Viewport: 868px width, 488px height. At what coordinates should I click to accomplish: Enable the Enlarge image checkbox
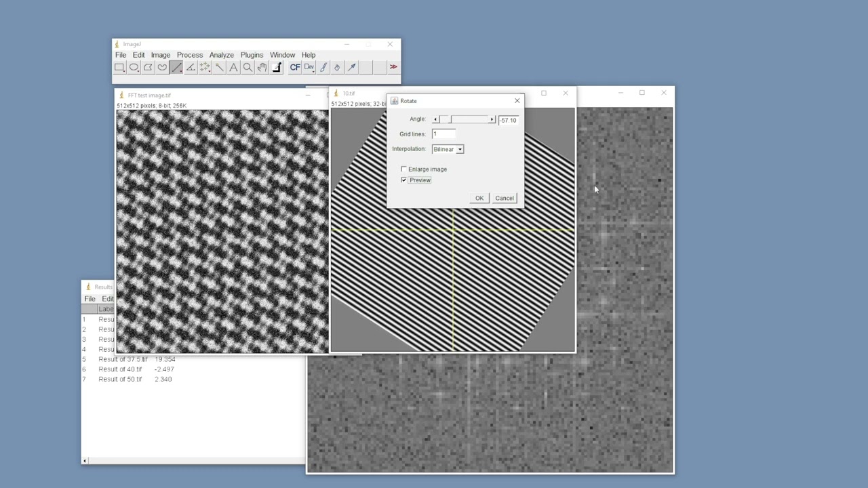(404, 169)
